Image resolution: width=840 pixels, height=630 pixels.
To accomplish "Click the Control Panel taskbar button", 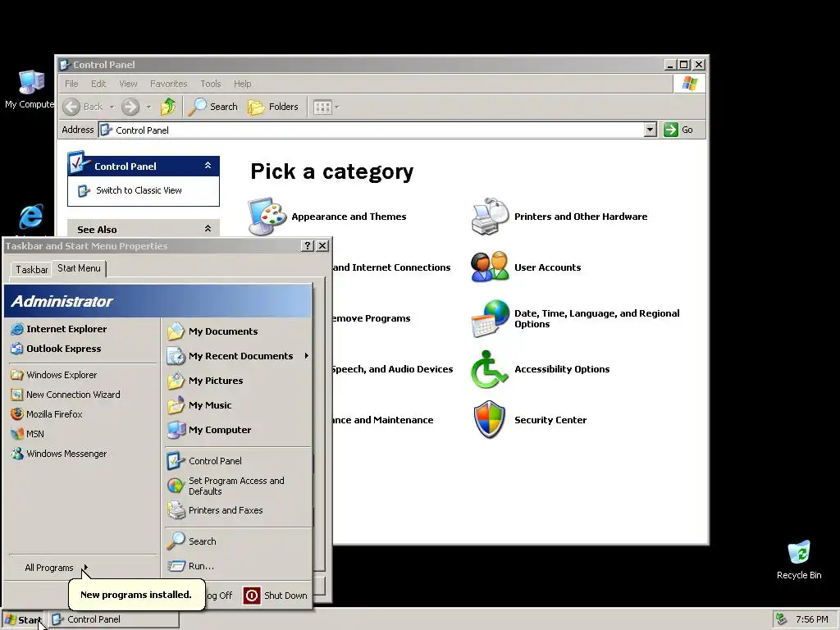I will point(115,619).
